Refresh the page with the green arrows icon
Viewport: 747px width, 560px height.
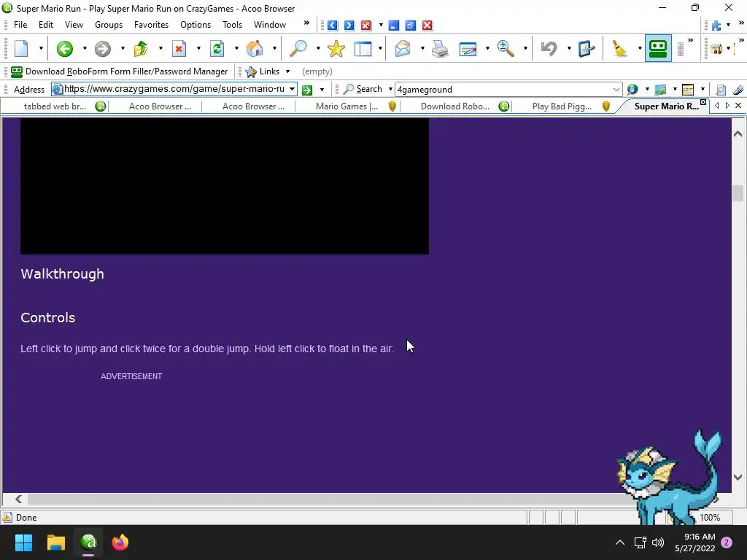coord(217,49)
